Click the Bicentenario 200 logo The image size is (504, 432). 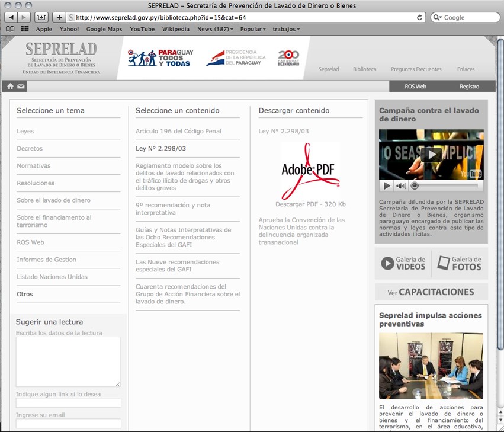pyautogui.click(x=288, y=58)
